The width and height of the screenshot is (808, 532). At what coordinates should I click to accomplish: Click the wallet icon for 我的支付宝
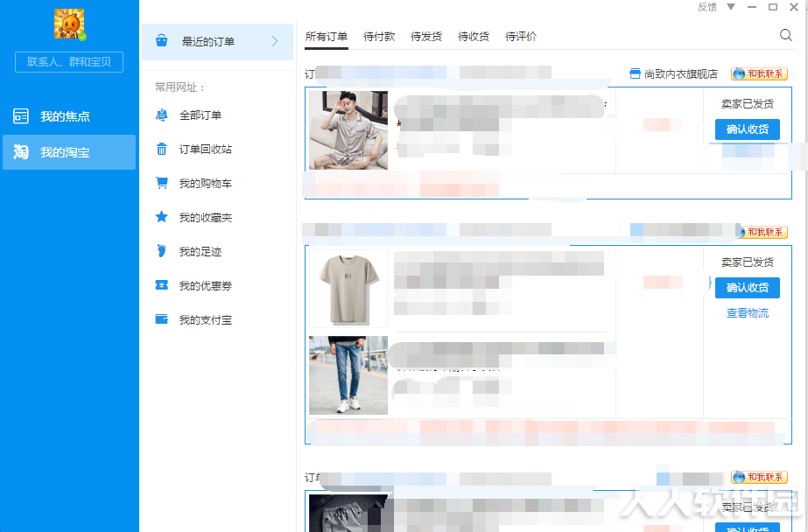(x=161, y=319)
